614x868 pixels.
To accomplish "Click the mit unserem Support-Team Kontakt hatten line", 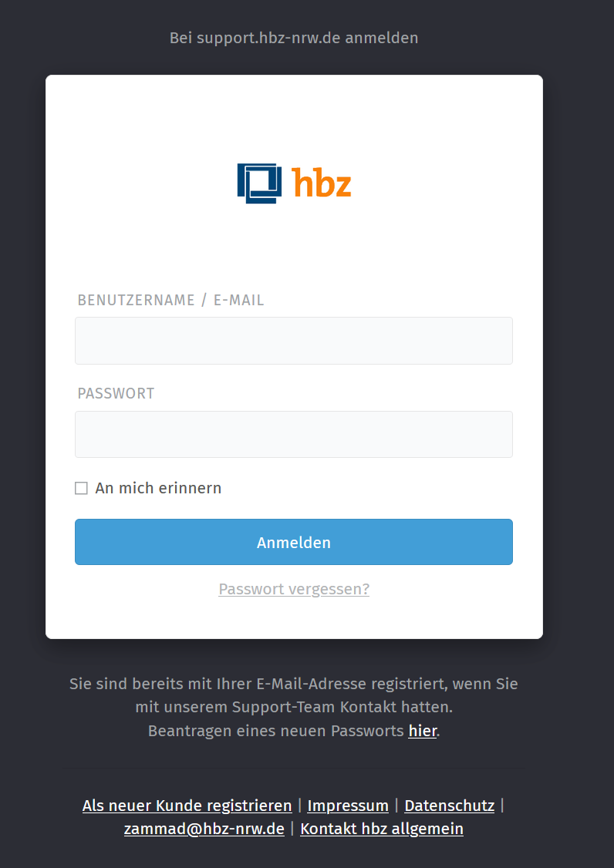I will 294,707.
